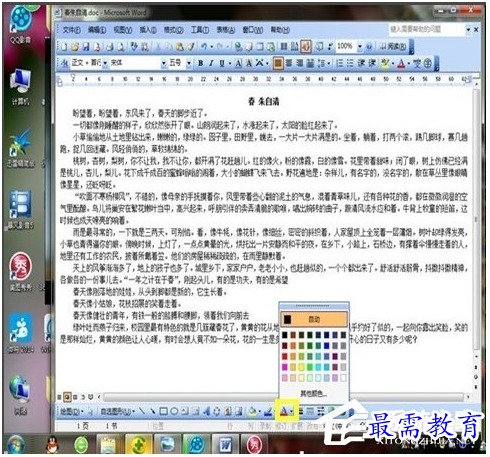The image size is (490, 457).
Task: Click 其他颜色 More Colors option
Action: click(313, 394)
